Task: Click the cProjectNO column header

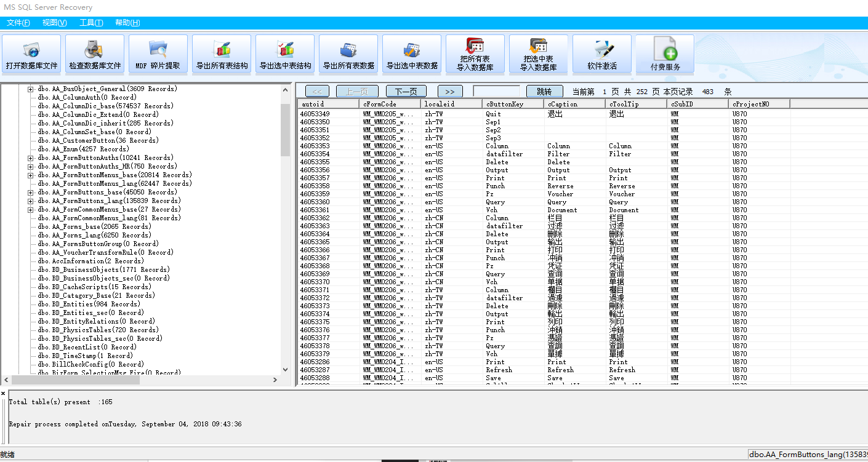Action: coord(759,104)
